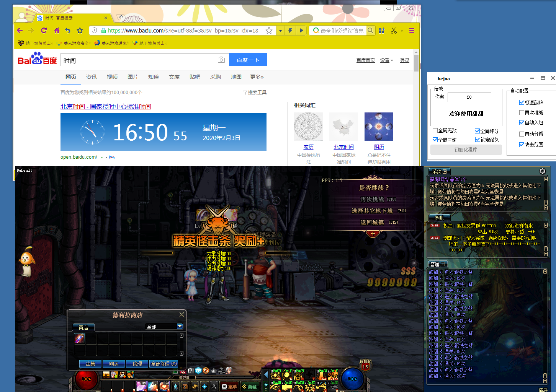Click the 全部修理 (S) button
556x392 pixels.
(164, 364)
